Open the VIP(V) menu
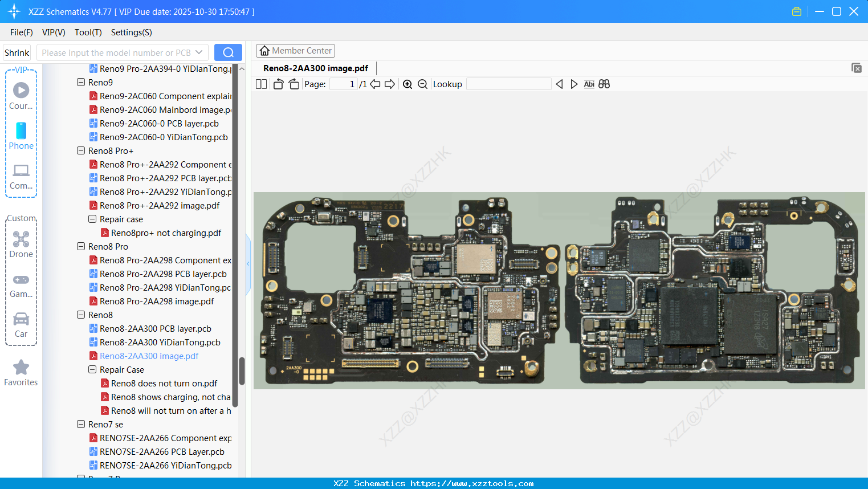 pyautogui.click(x=54, y=32)
